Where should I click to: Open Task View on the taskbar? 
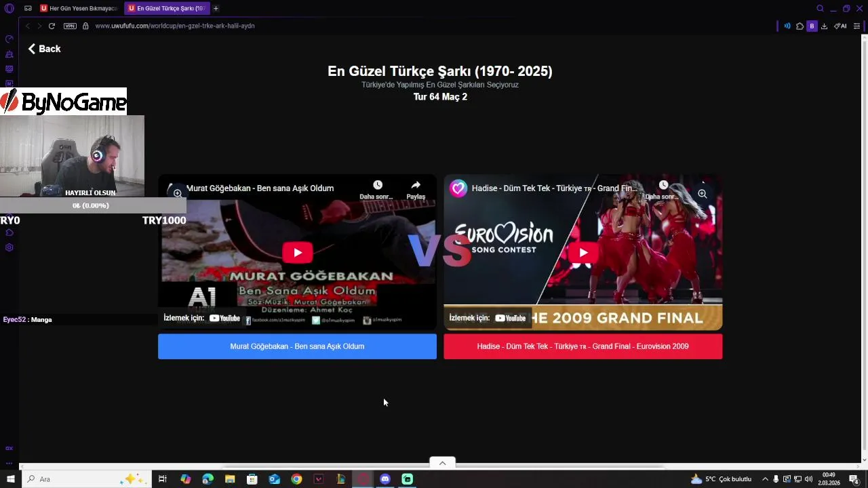(163, 479)
